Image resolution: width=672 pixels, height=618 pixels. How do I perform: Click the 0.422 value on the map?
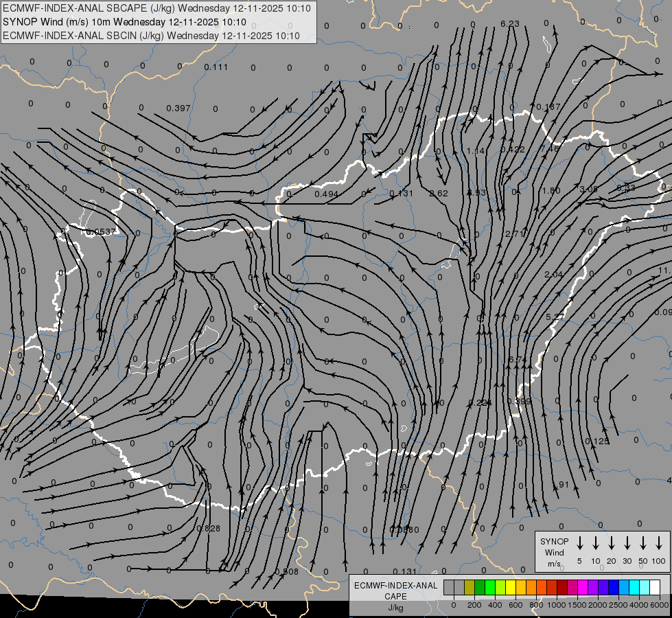click(513, 149)
